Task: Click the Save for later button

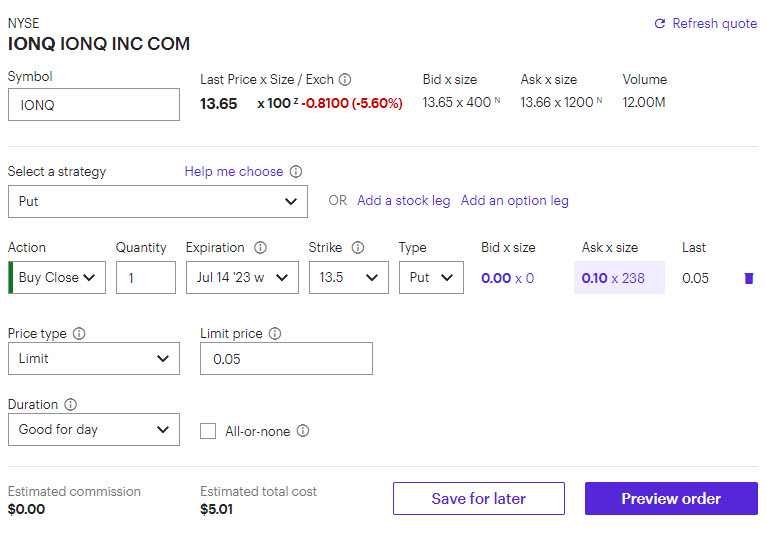Action: tap(478, 499)
